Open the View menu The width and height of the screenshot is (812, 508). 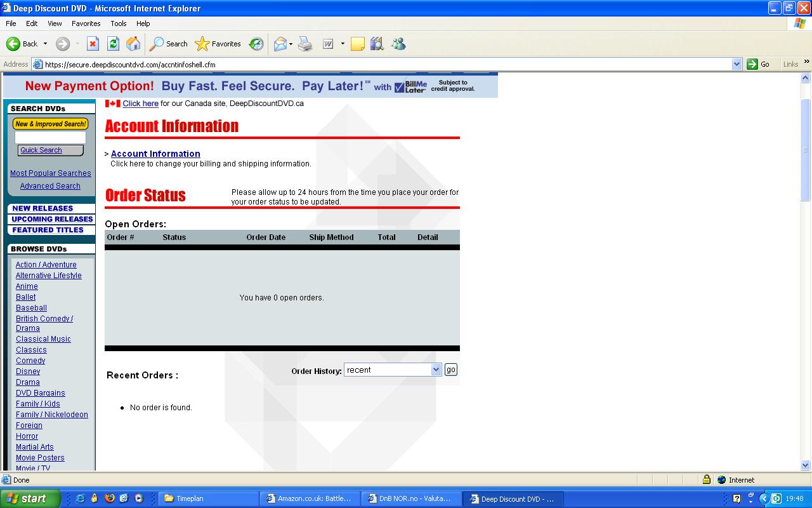55,23
